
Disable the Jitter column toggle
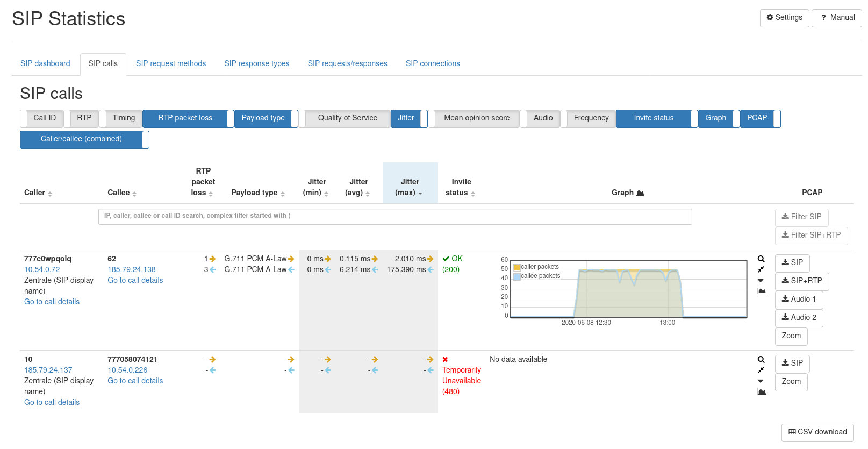(x=409, y=118)
